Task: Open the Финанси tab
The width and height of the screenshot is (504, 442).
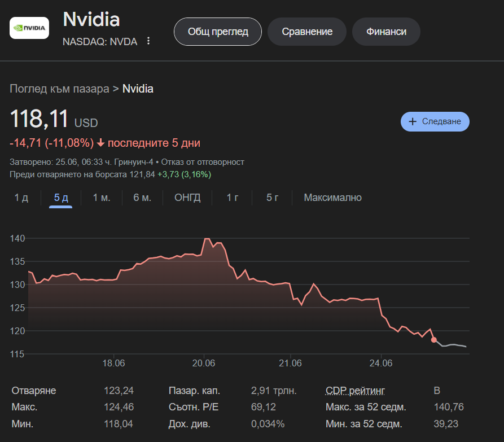Action: pyautogui.click(x=387, y=32)
